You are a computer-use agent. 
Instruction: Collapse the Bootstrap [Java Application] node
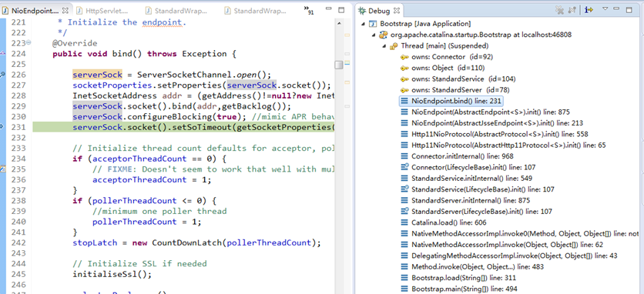363,24
